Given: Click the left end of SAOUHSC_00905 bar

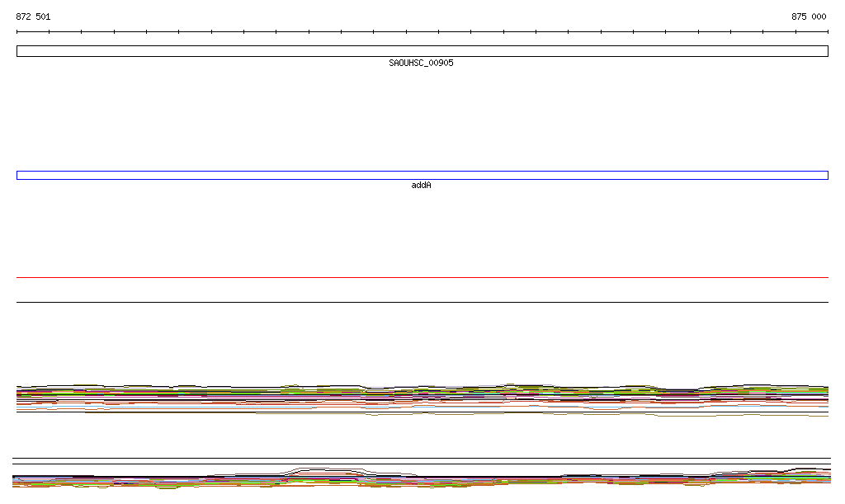Looking at the screenshot, I should pyautogui.click(x=19, y=51).
